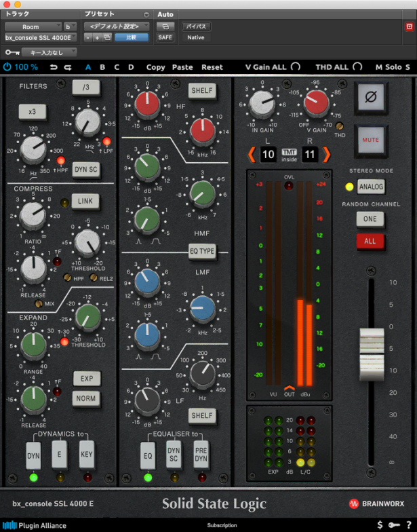Open the bx_console SSL 4000E plugin selector
Viewport: 417px width, 532px height.
click(41, 37)
